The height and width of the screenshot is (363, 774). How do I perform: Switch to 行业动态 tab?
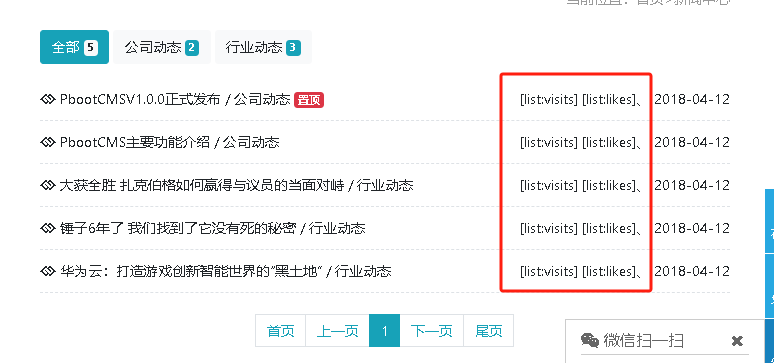(x=263, y=47)
